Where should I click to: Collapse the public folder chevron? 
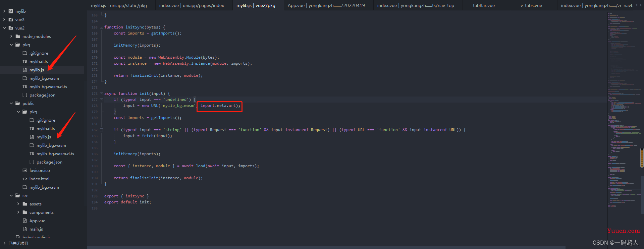click(11, 103)
